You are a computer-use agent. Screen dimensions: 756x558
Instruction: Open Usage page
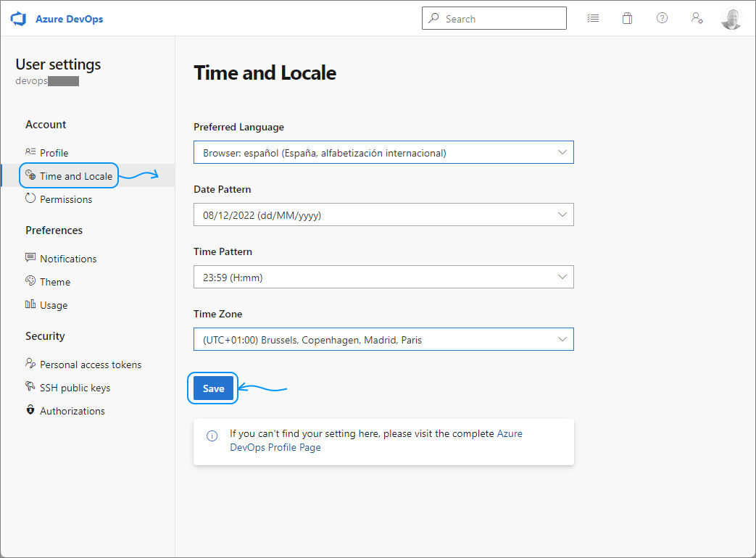(88, 305)
